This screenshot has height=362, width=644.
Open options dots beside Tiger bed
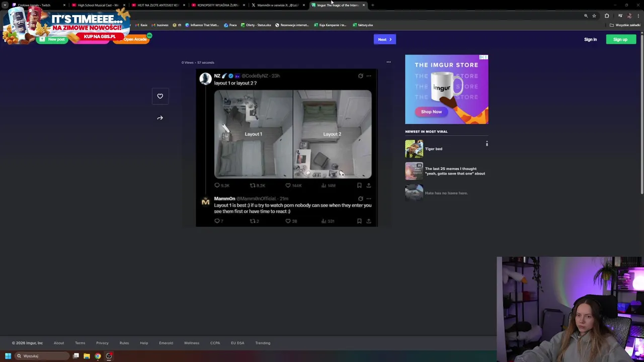click(x=487, y=144)
